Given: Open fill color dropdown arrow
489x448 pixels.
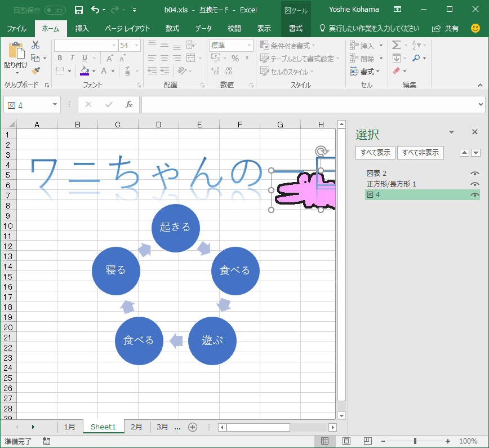Looking at the screenshot, I should point(94,71).
